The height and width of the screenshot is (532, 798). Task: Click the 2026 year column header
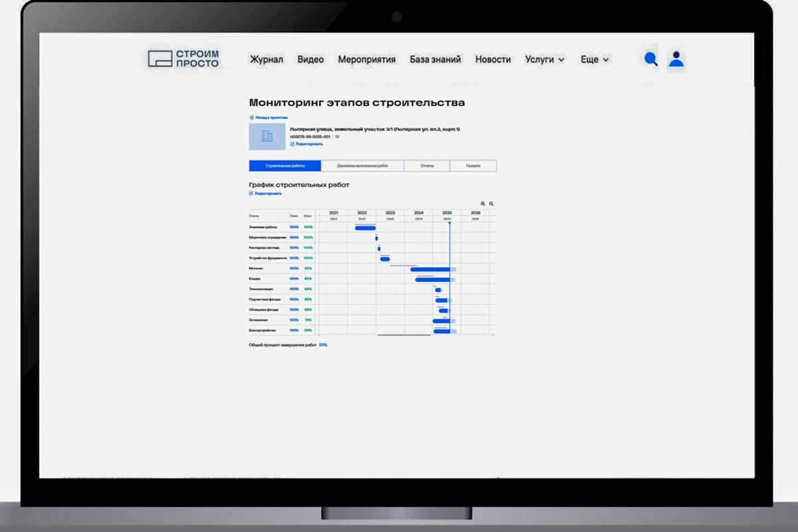[x=475, y=213]
